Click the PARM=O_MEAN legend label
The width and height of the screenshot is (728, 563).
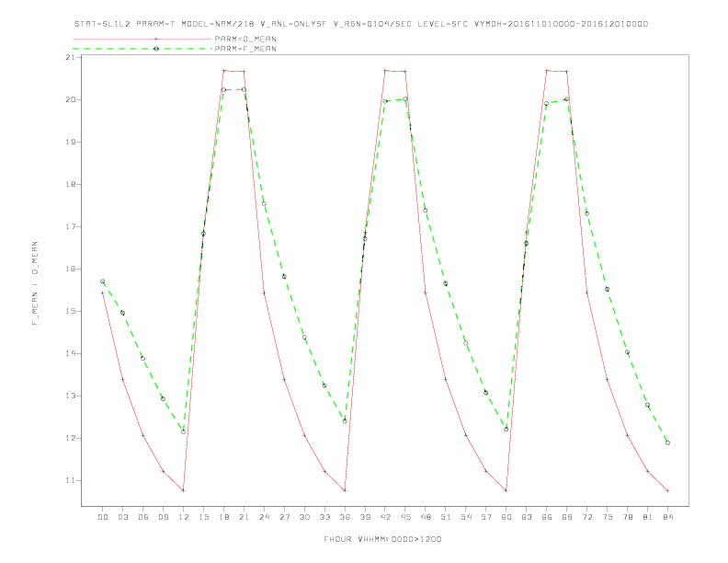(x=245, y=39)
